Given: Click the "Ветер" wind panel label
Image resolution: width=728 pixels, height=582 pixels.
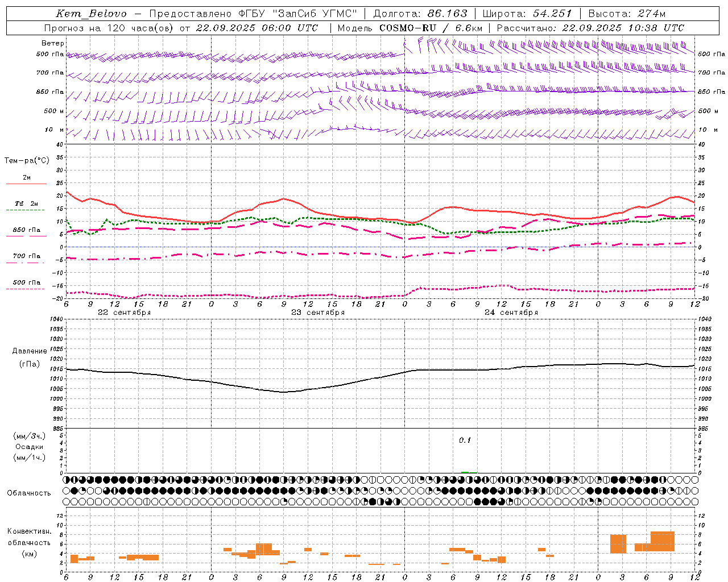Looking at the screenshot, I should 53,43.
